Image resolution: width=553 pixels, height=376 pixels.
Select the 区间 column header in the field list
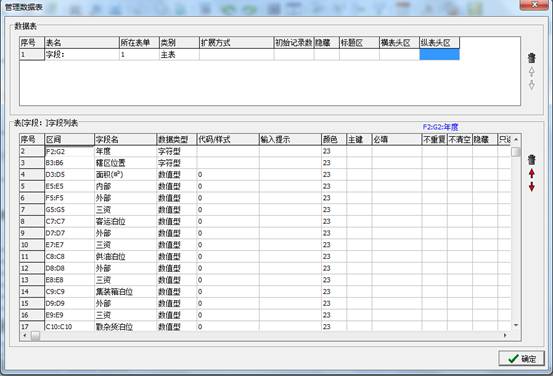tap(69, 140)
